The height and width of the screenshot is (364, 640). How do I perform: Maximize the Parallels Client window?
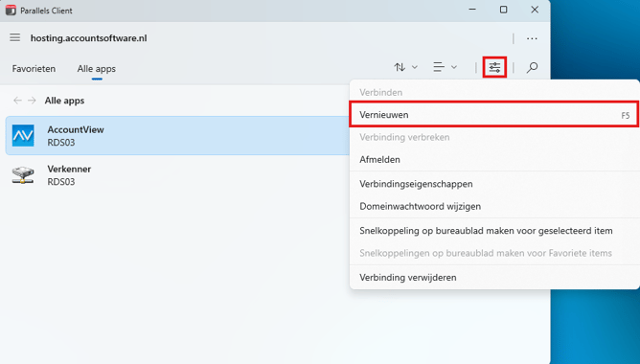pyautogui.click(x=504, y=10)
